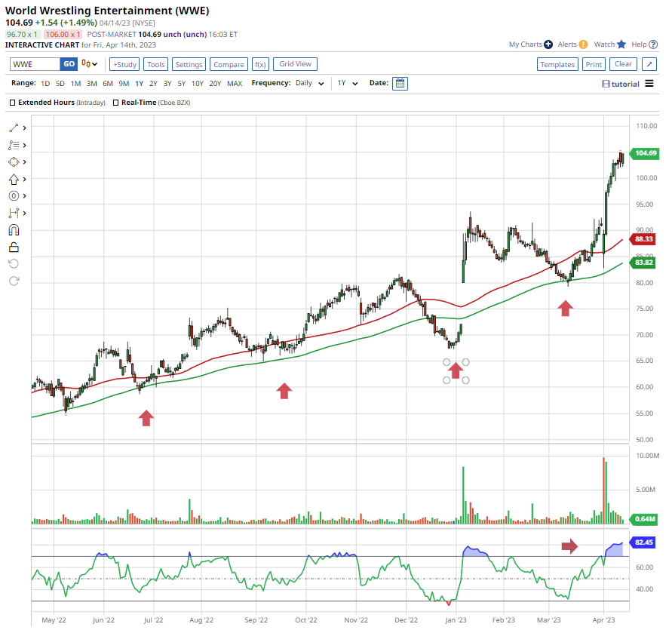This screenshot has width=672, height=630.
Task: Select the 1M range
Action: pyautogui.click(x=76, y=84)
